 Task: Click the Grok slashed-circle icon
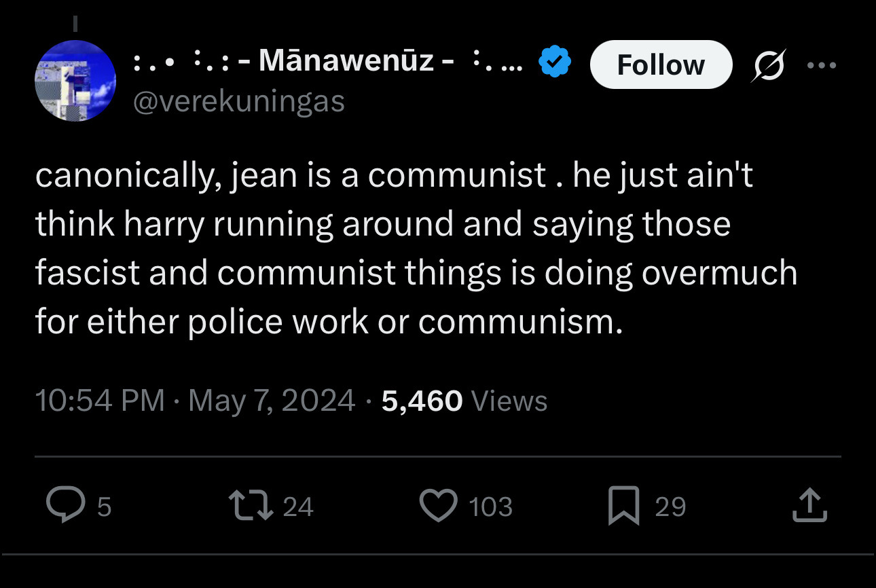[767, 65]
